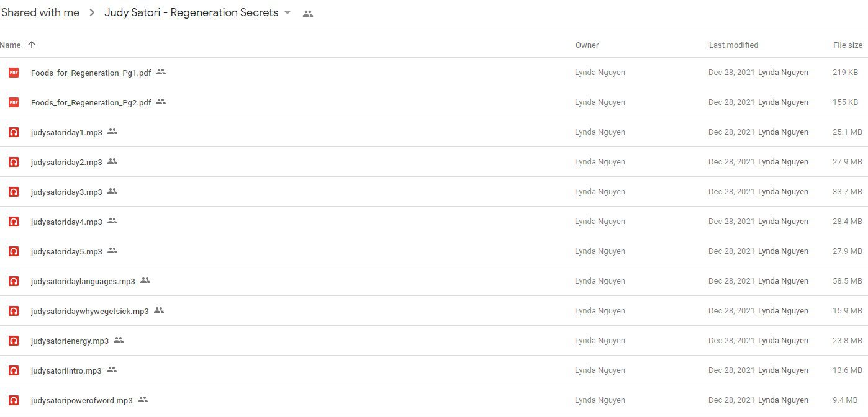The image size is (868, 417).
Task: Sort by Last modified column
Action: pos(734,45)
